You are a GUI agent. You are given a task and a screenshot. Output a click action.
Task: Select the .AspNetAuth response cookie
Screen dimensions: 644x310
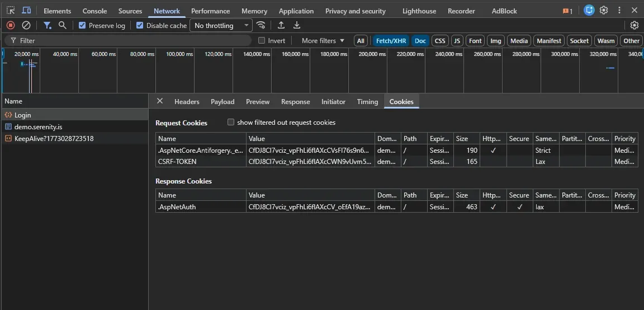[397, 207]
